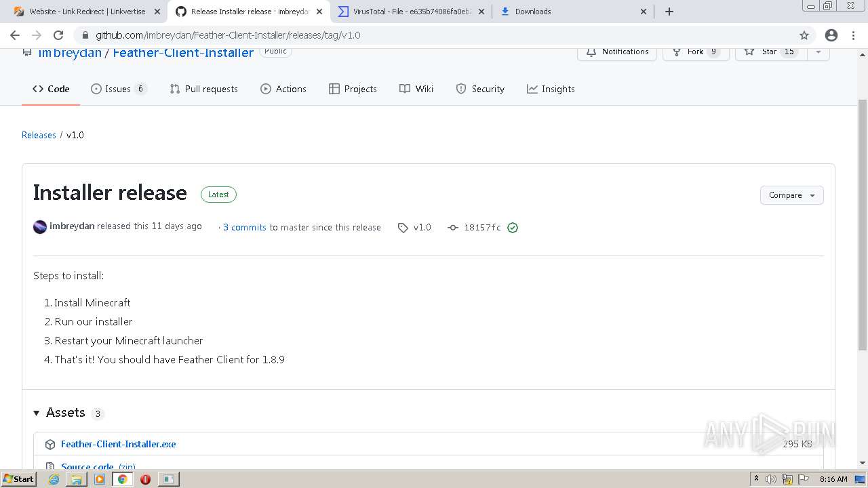Select the Code repository tab
Image resolution: width=868 pixels, height=488 pixels.
click(51, 89)
